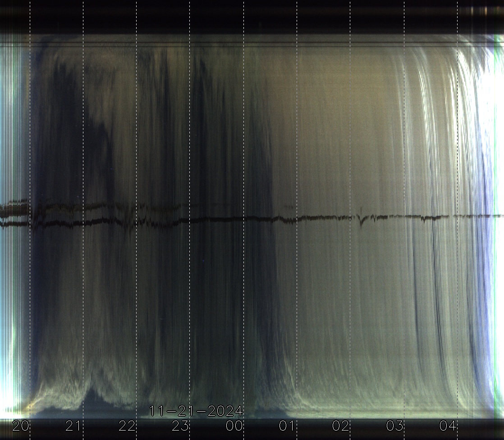Click the 02 hour label
504x440 pixels.
(x=341, y=426)
